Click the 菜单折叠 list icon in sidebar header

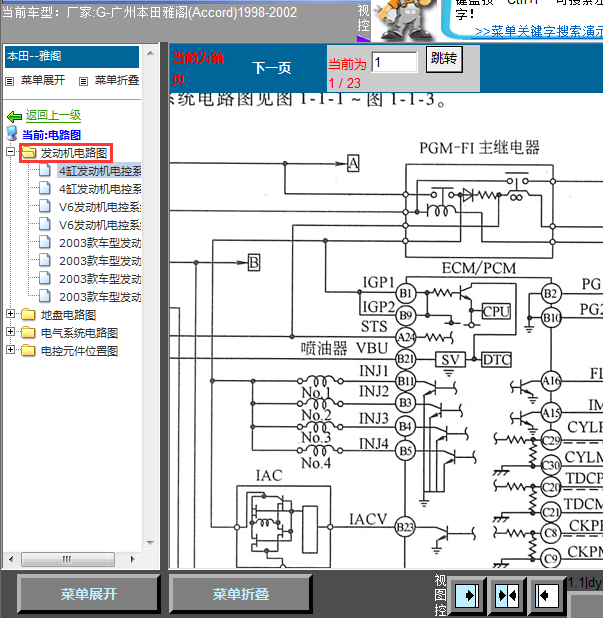83,81
